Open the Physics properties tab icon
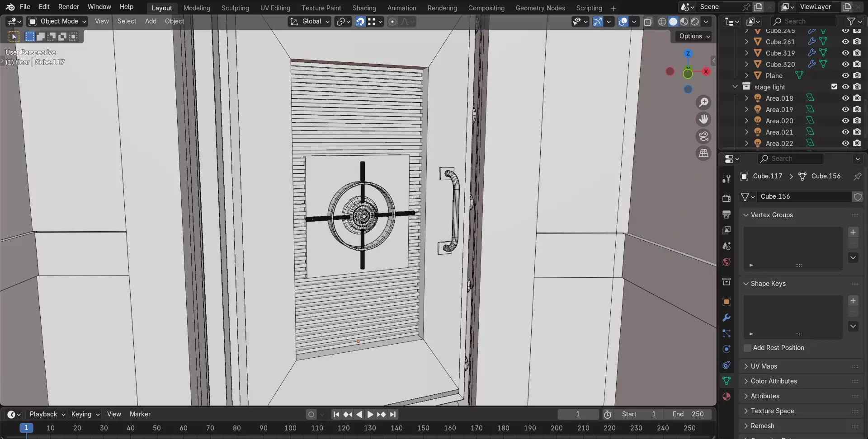 coord(726,349)
